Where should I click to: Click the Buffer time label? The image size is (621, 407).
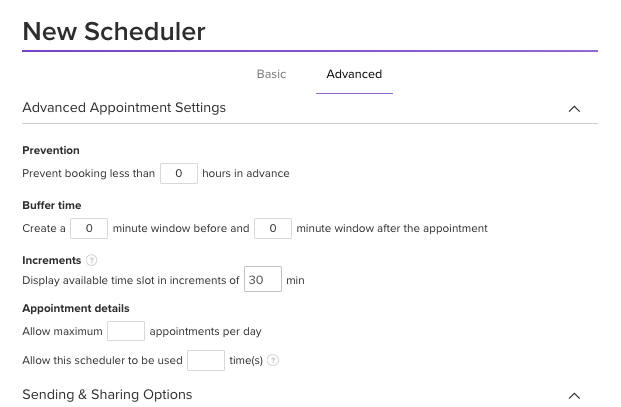pyautogui.click(x=52, y=205)
